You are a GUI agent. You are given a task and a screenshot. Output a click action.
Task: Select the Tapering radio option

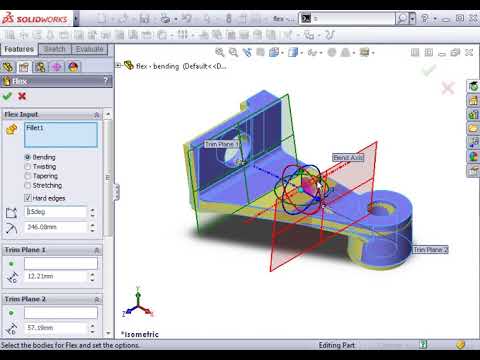pyautogui.click(x=28, y=176)
